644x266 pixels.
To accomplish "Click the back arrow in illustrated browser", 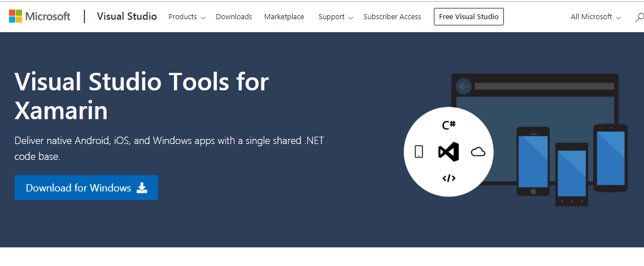I will coord(464,86).
